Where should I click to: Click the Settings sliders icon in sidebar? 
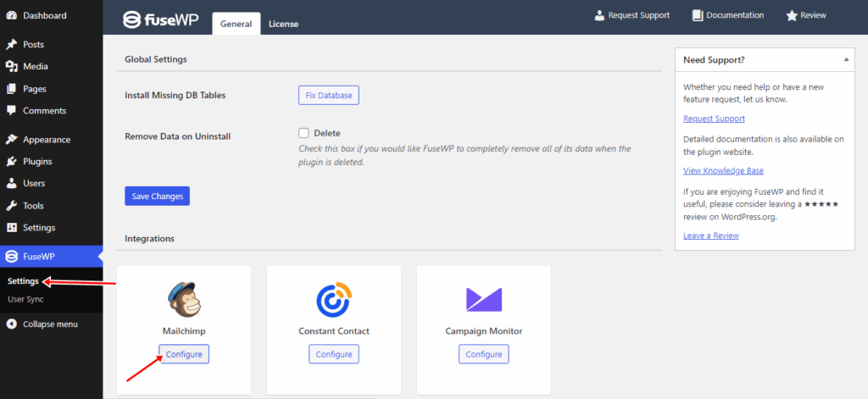pyautogui.click(x=11, y=227)
